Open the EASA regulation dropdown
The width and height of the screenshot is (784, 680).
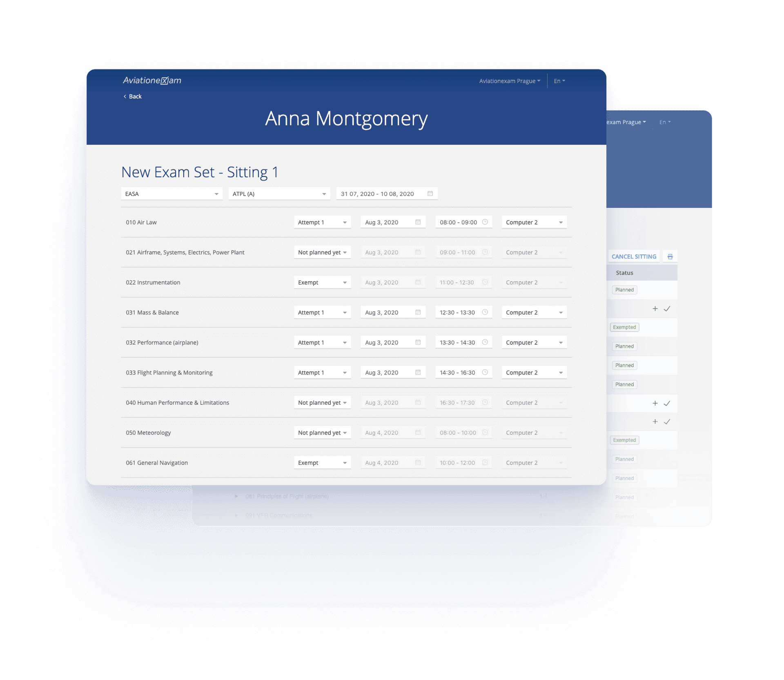pyautogui.click(x=169, y=193)
